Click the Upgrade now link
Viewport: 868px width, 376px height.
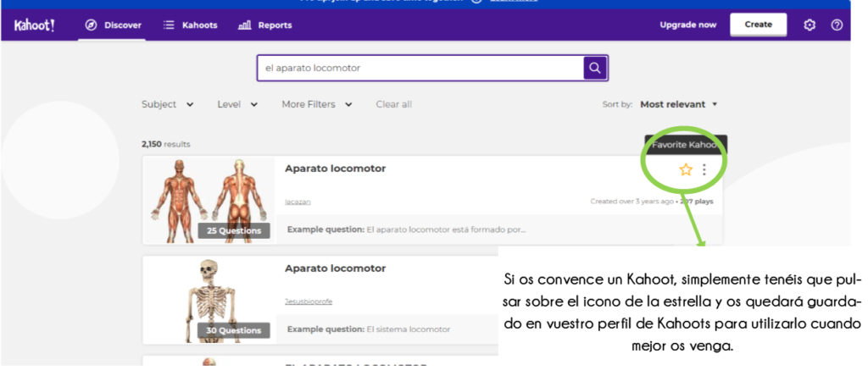687,25
